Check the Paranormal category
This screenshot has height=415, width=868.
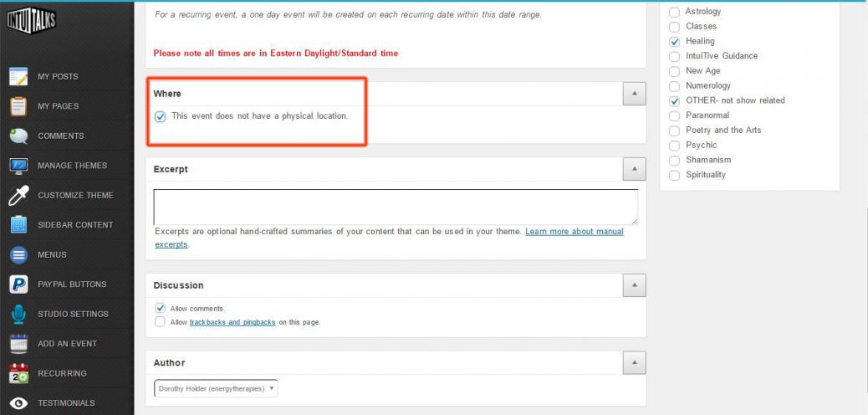674,115
